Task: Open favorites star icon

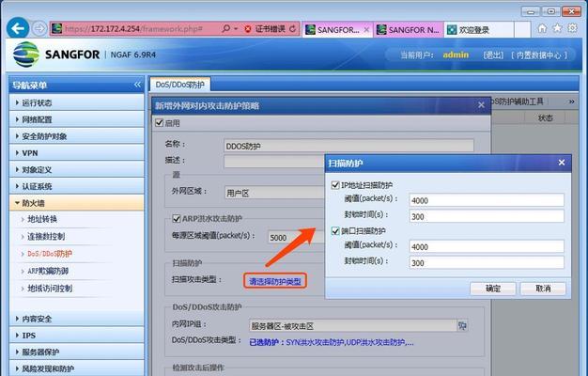Action: point(558,28)
